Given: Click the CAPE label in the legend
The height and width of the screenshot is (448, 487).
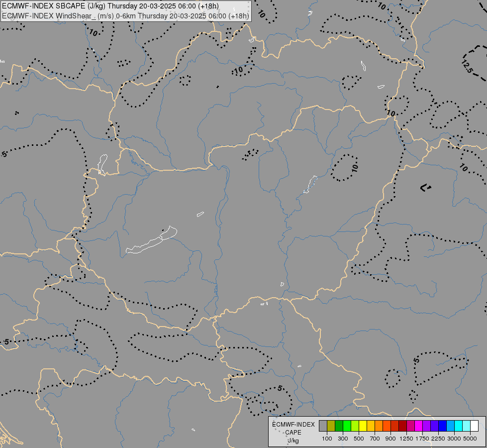Looking at the screenshot, I should (293, 433).
